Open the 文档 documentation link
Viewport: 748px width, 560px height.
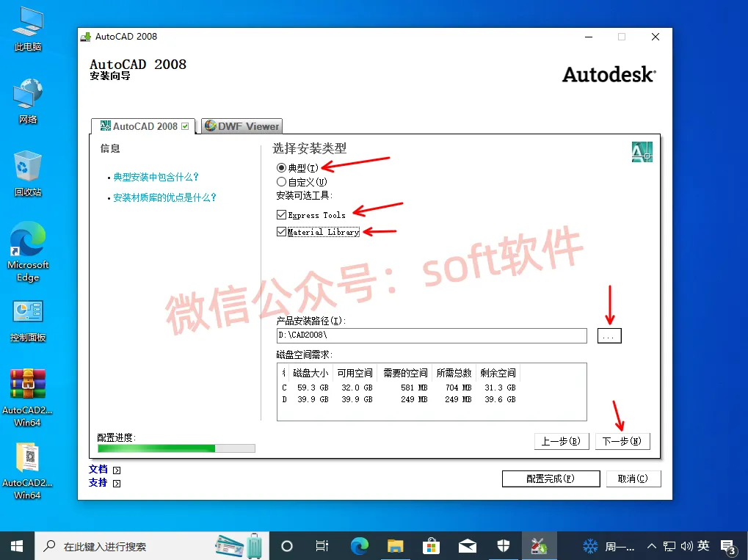98,470
